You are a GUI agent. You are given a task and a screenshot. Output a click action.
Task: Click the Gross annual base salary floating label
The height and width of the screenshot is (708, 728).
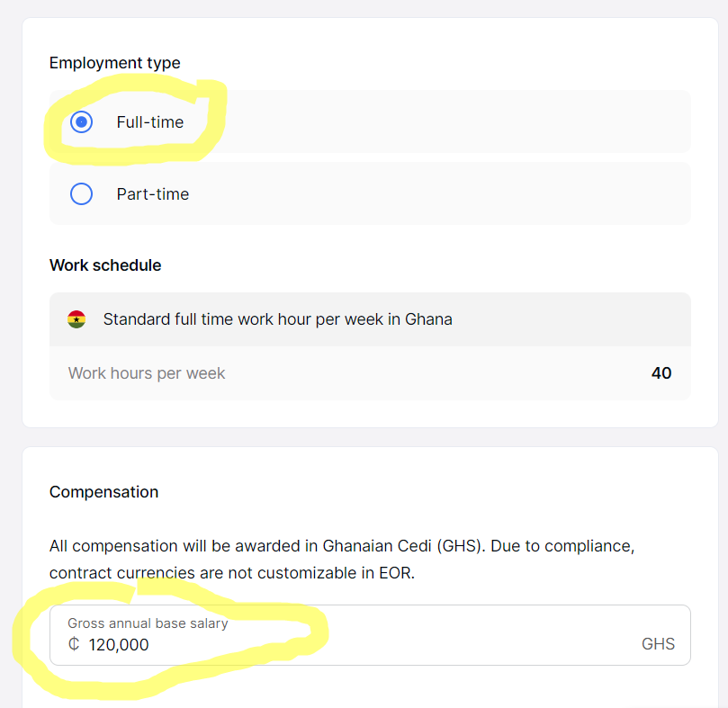pyautogui.click(x=148, y=623)
